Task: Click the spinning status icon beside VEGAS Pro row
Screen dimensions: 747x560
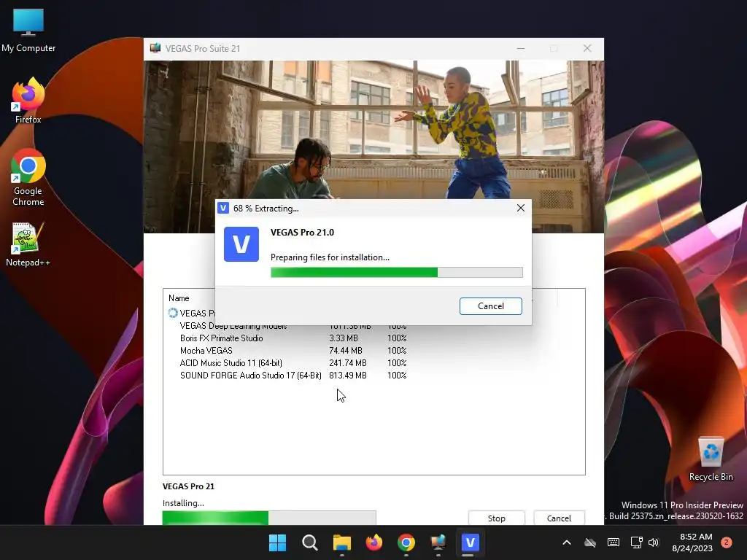Action: click(x=173, y=313)
